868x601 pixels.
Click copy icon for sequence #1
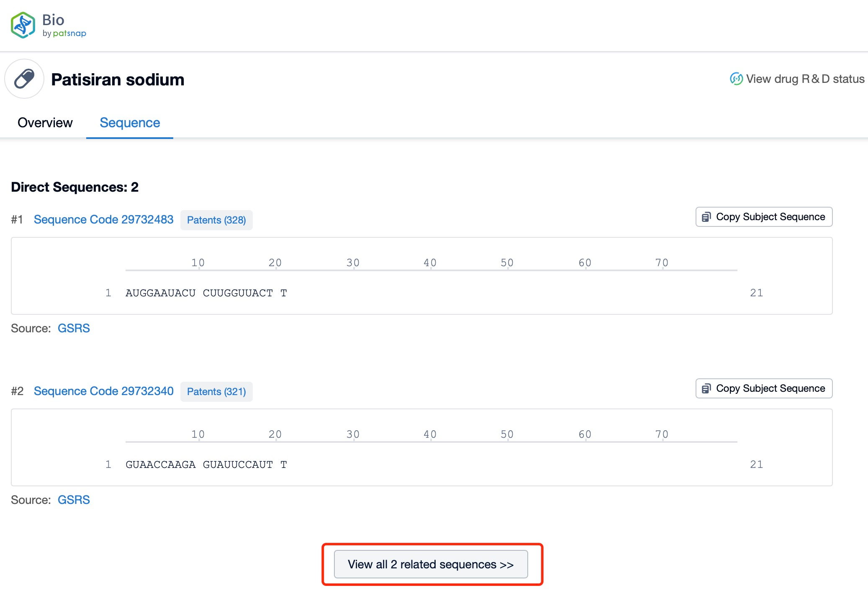(x=706, y=217)
